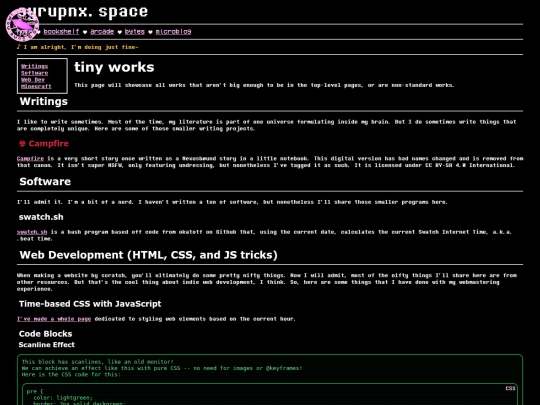Jump to Writings in the contents box
The width and height of the screenshot is (540, 405).
34,66
